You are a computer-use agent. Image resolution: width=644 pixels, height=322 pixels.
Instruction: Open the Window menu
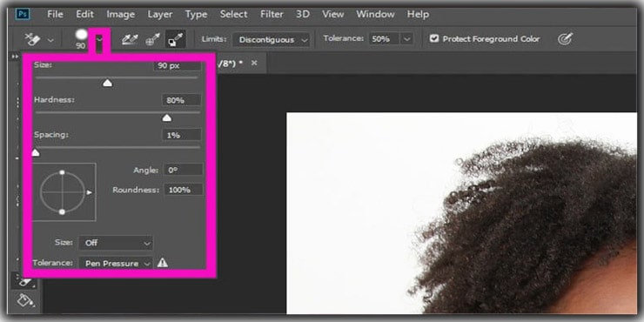[375, 15]
